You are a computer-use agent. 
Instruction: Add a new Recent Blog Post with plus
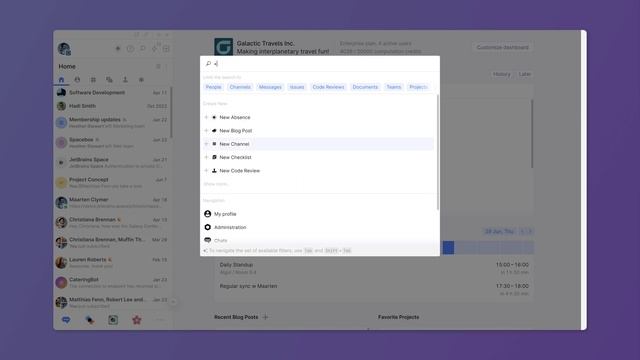(x=265, y=317)
